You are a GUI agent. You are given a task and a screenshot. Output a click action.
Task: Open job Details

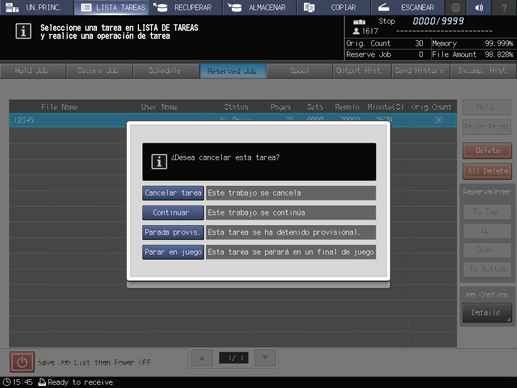(x=487, y=313)
